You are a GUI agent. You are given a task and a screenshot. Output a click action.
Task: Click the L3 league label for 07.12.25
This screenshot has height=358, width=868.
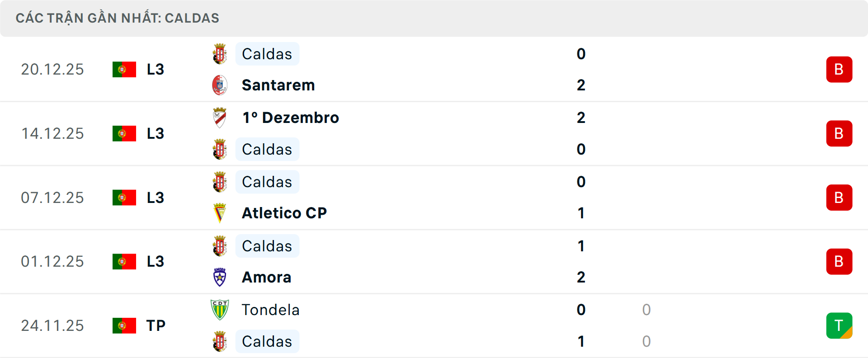pos(156,198)
